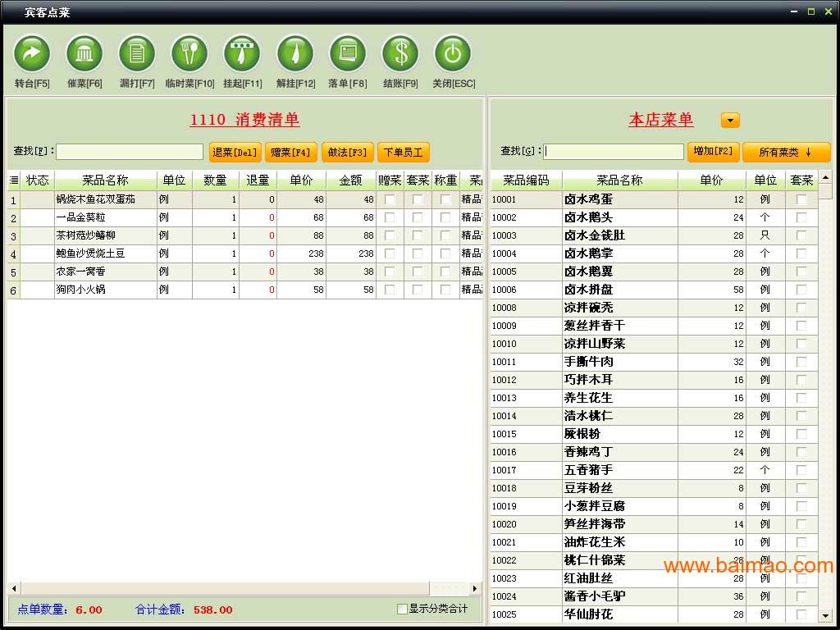Click the 落单 place order icon
This screenshot has height=630, width=840.
pos(348,54)
